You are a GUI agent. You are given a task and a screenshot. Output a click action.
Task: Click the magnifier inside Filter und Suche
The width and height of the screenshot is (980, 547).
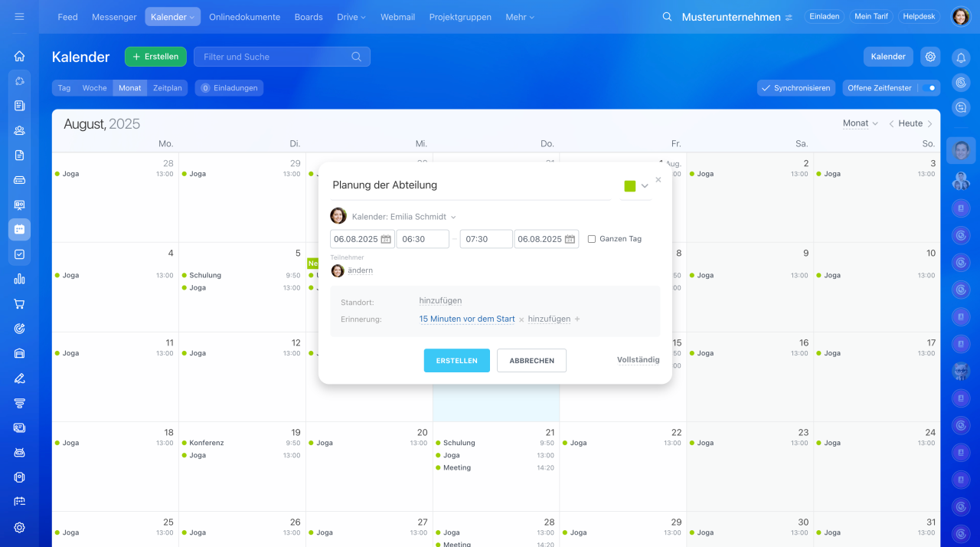(357, 57)
